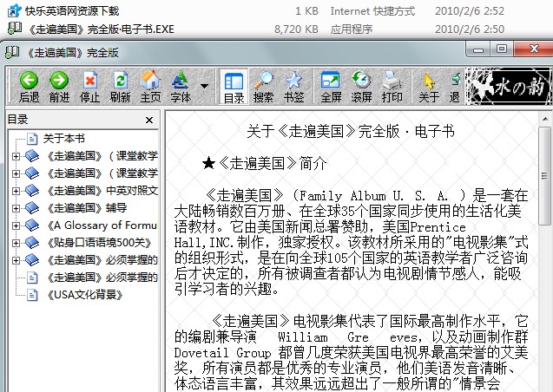Image resolution: width=553 pixels, height=392 pixels.
Task: Click the 刷新 refresh icon
Action: click(x=121, y=80)
